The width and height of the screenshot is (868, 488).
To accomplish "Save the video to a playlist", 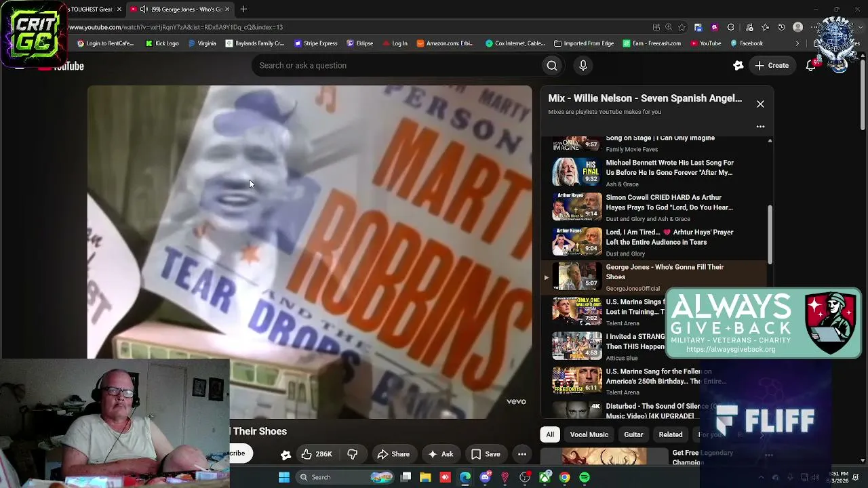I will [486, 454].
